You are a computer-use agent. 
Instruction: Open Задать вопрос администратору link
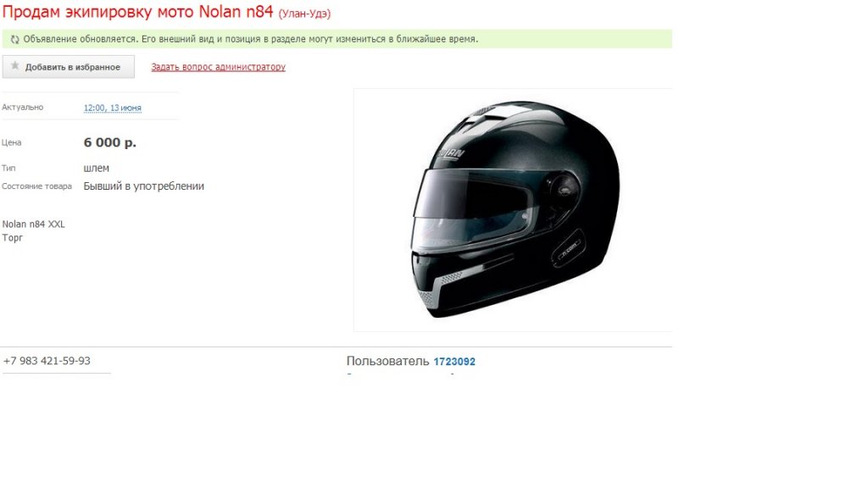218,67
